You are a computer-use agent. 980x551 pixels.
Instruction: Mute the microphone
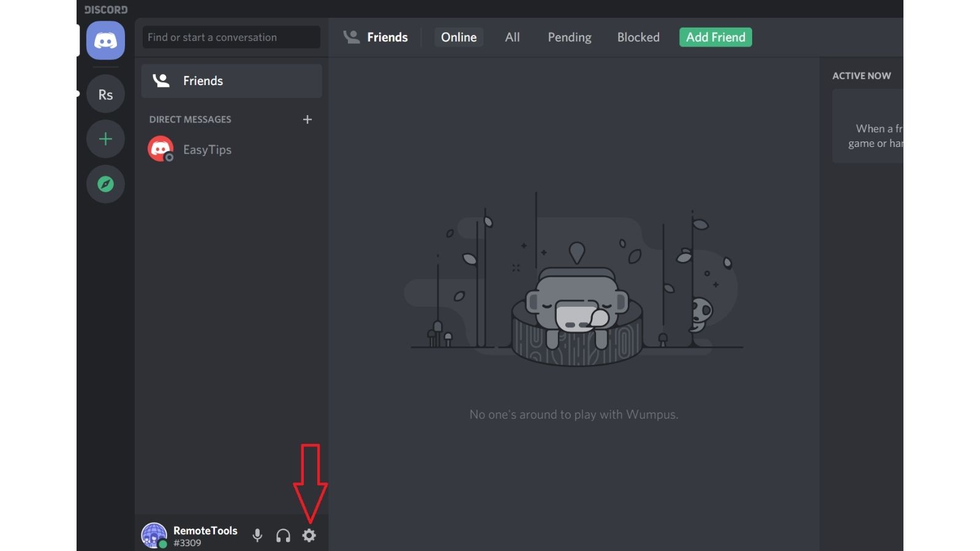(x=257, y=536)
